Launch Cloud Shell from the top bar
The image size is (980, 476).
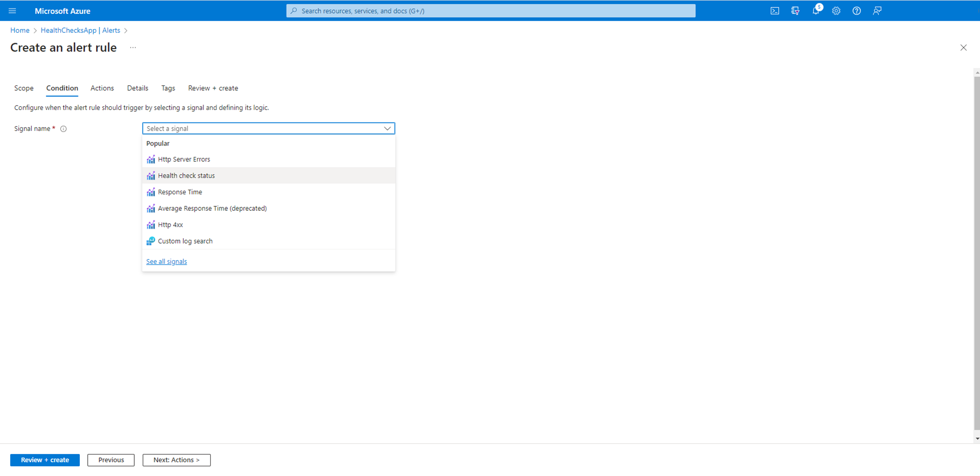[775, 11]
